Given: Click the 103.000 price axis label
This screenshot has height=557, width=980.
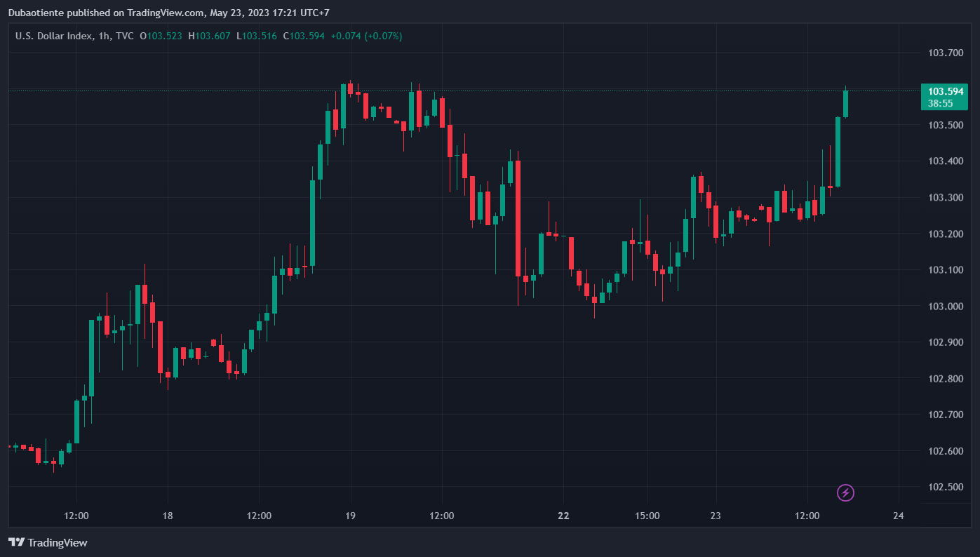Looking at the screenshot, I should pos(945,307).
